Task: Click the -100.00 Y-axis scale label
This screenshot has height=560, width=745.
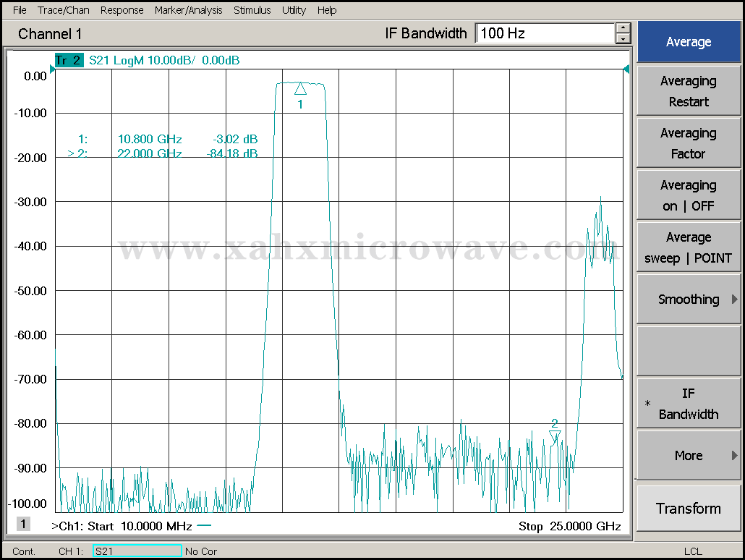Action: tap(27, 504)
